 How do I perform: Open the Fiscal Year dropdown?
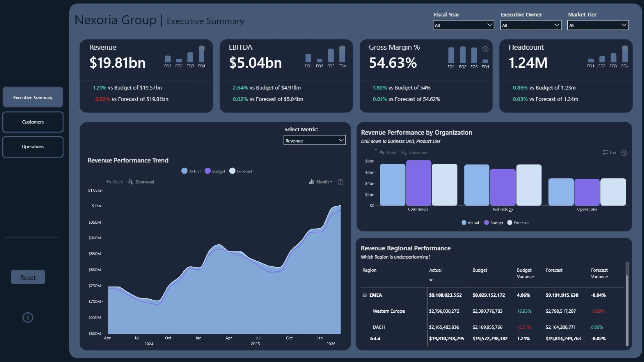[x=463, y=25]
